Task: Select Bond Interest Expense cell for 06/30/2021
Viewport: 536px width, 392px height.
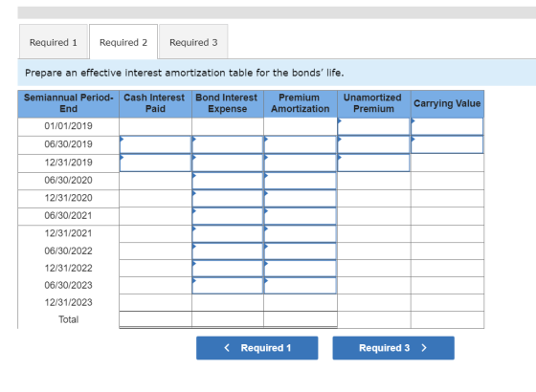Action: pos(228,216)
